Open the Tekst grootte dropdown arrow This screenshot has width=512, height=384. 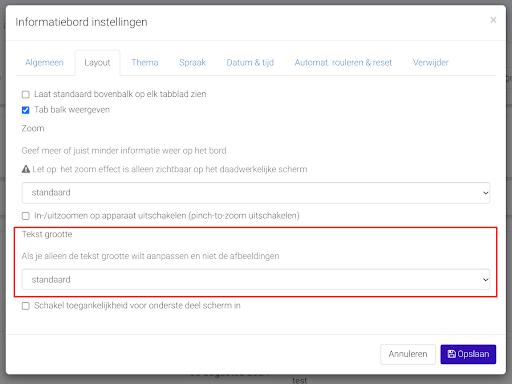tap(485, 280)
